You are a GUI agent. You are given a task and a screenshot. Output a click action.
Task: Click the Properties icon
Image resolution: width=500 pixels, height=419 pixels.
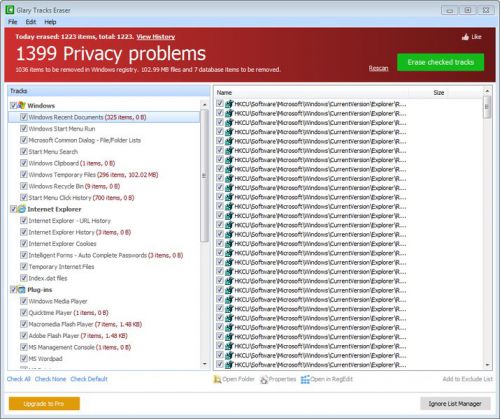264,379
